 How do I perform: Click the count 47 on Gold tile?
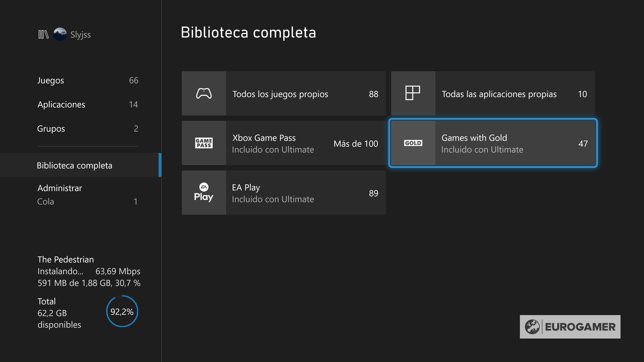[x=583, y=144]
